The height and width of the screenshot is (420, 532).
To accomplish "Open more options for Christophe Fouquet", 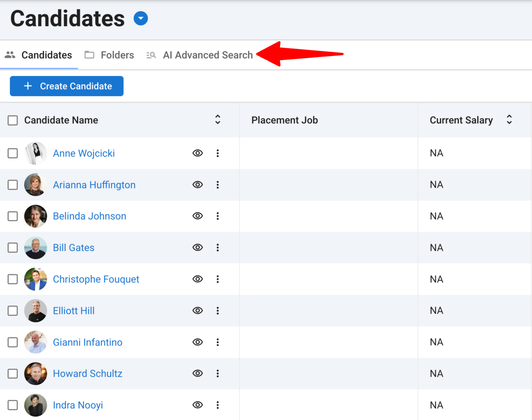I will pyautogui.click(x=218, y=279).
